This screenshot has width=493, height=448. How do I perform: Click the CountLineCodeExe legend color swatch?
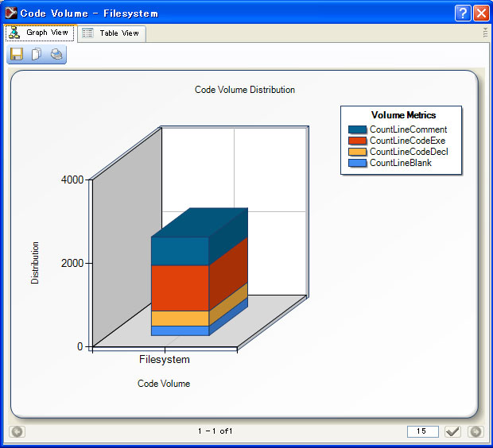(358, 141)
